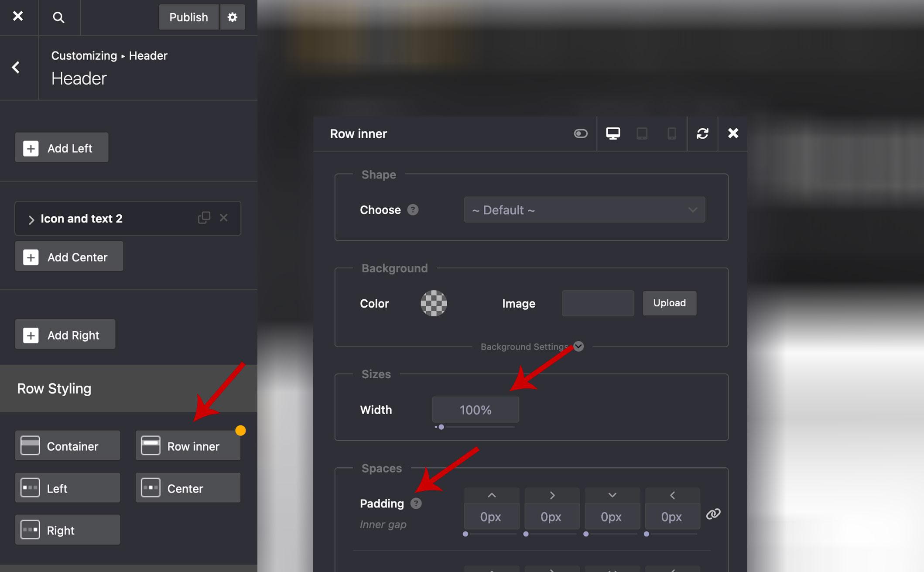The width and height of the screenshot is (924, 572).
Task: Open the Container row styling tab
Action: click(68, 446)
